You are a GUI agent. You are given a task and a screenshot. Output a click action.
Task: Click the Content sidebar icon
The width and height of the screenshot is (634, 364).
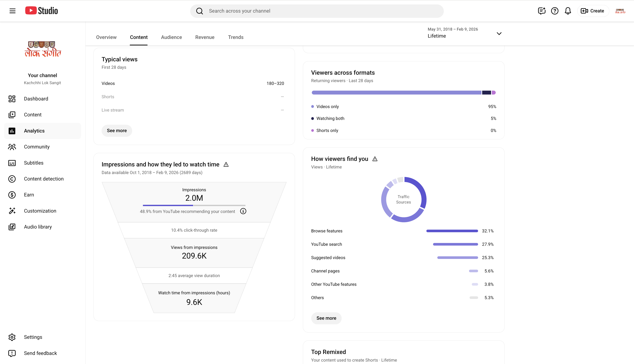[12, 115]
